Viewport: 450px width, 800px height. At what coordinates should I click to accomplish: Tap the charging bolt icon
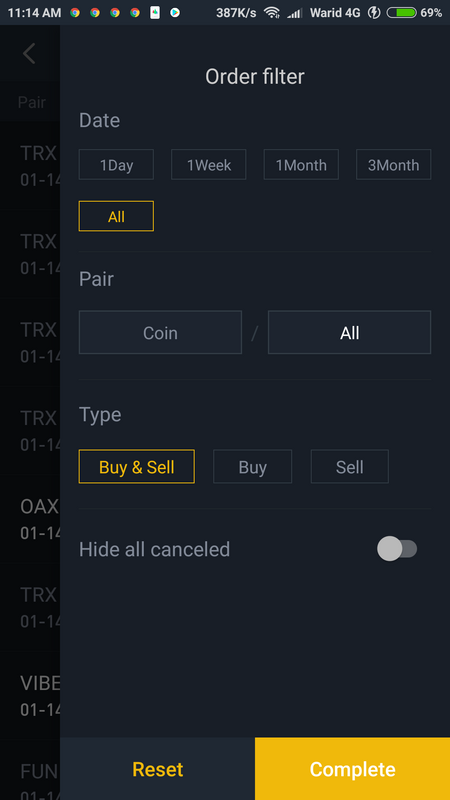pyautogui.click(x=374, y=13)
